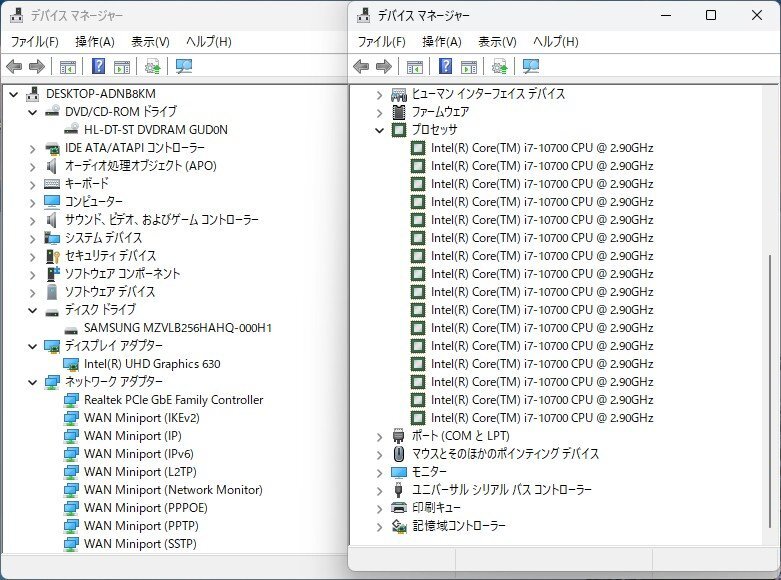Click show/hide console tree icon in right toolbar

(x=415, y=67)
